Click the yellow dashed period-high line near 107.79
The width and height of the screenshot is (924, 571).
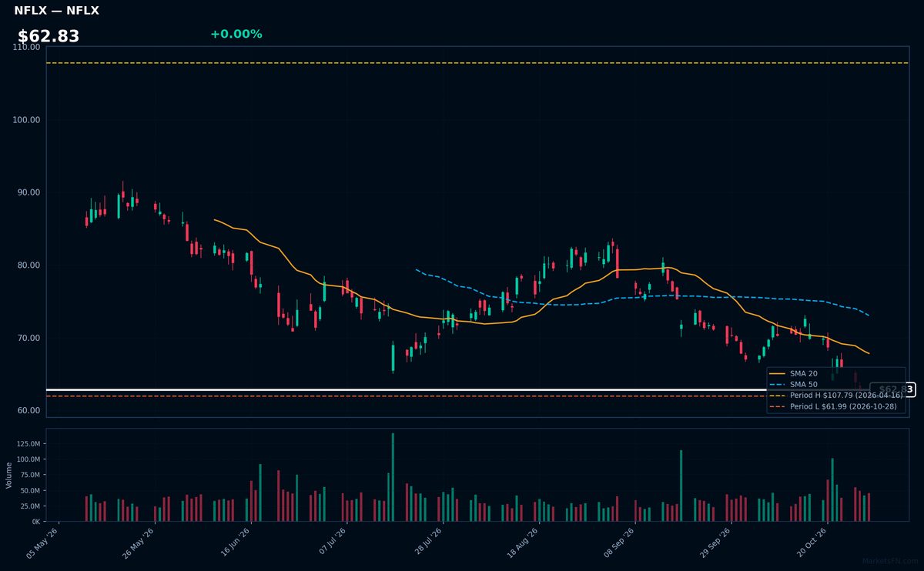pyautogui.click(x=477, y=63)
